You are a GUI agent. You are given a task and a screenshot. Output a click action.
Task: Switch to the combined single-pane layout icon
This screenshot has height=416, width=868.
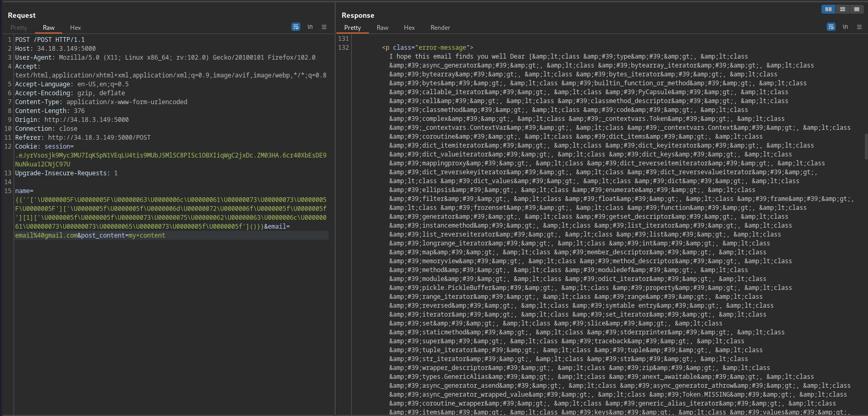(x=856, y=9)
